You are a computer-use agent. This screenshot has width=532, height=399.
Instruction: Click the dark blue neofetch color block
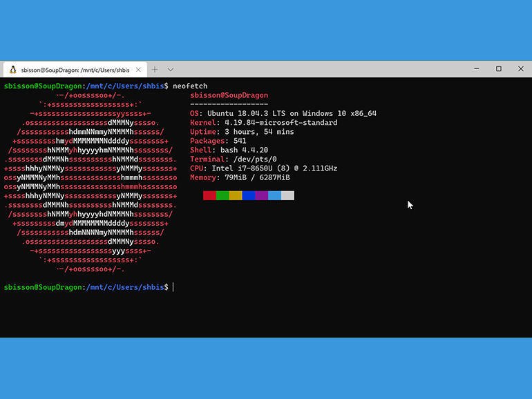249,195
